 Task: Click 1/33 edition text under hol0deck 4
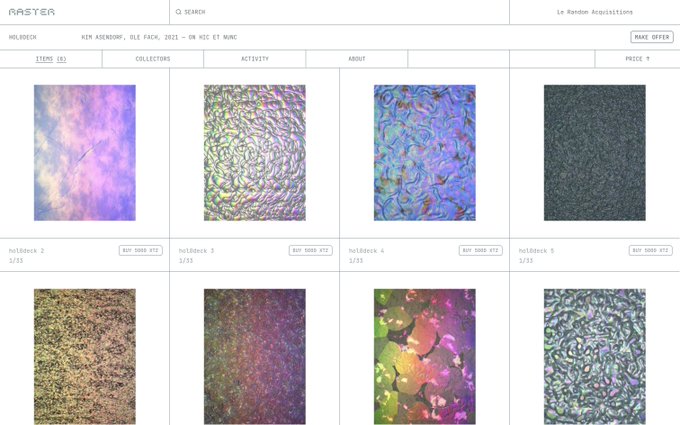click(x=356, y=261)
